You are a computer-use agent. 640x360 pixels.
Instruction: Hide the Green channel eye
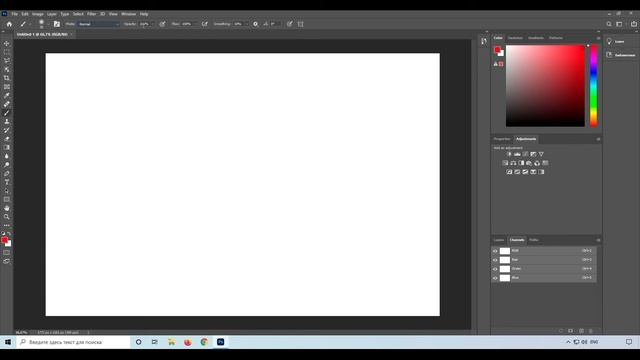495,269
